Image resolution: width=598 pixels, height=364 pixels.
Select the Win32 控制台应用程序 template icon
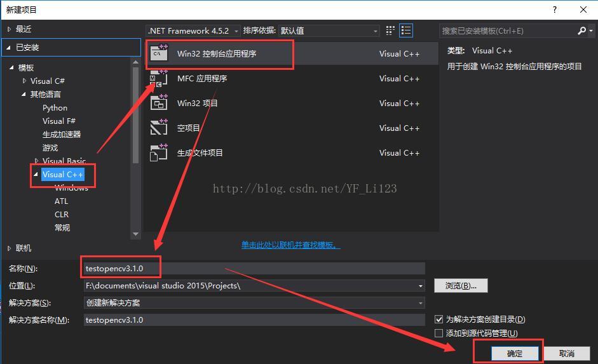(x=159, y=53)
